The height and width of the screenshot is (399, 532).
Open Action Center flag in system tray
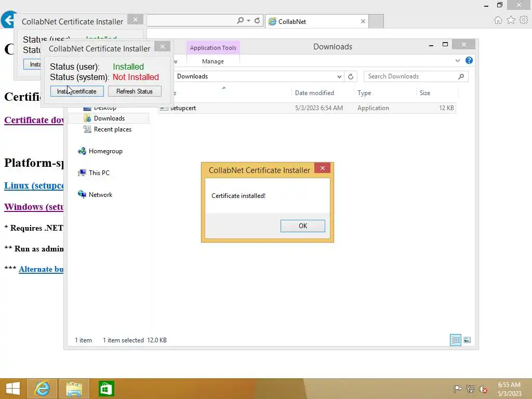pyautogui.click(x=458, y=389)
